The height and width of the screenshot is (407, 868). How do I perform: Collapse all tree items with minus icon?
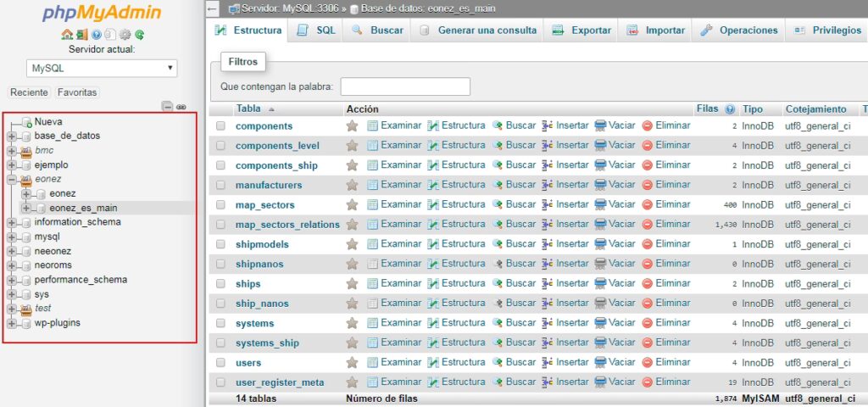point(167,107)
